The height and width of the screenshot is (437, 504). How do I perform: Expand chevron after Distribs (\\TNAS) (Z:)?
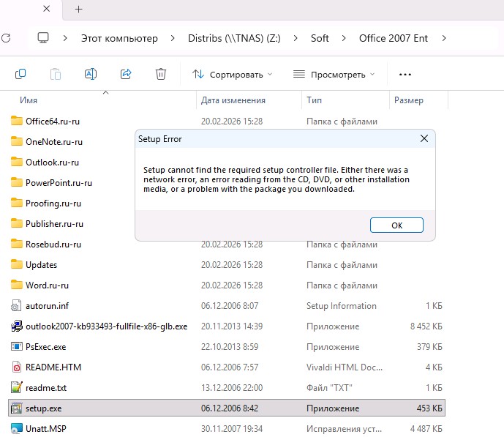point(296,38)
